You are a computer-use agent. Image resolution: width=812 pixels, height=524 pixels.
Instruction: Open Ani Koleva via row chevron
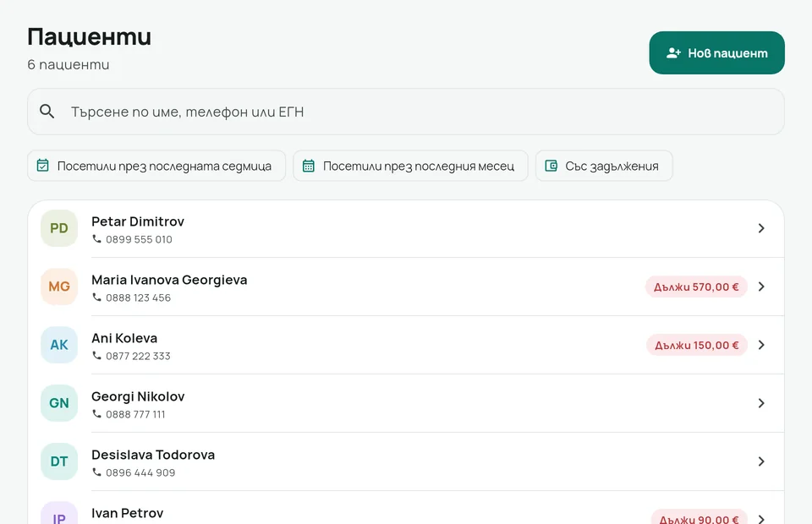[761, 345]
